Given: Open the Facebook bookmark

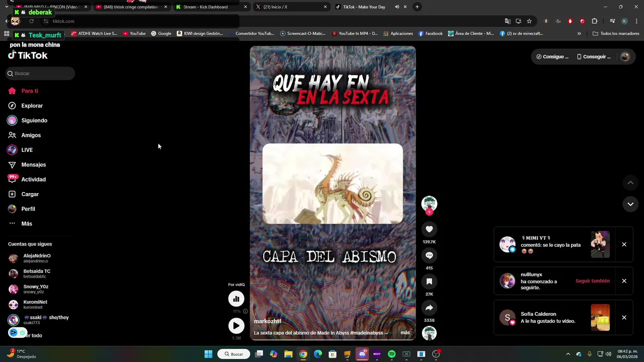Looking at the screenshot, I should tap(430, 34).
